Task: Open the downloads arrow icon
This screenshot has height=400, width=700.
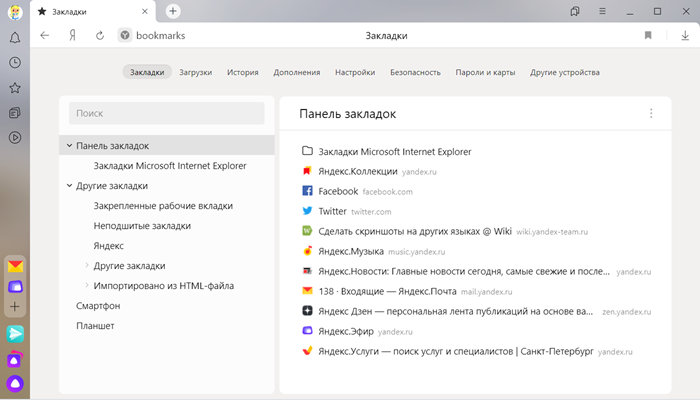Action: [685, 35]
